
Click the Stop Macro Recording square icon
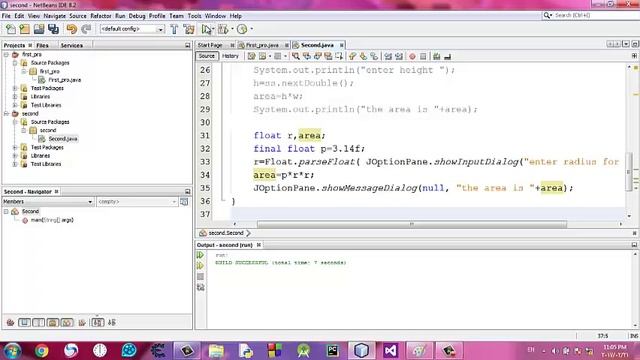click(423, 56)
